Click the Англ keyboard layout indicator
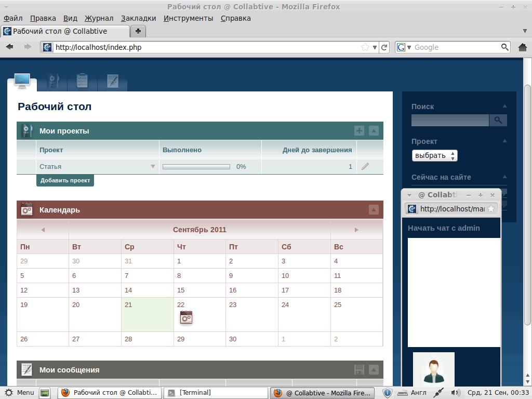 tap(418, 393)
